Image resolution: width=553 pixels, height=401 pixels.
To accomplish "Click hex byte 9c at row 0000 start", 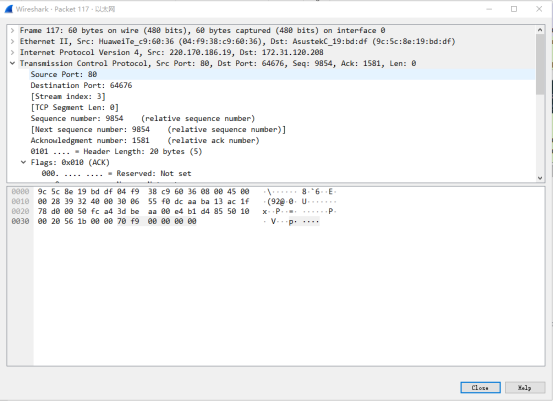I will pos(42,192).
